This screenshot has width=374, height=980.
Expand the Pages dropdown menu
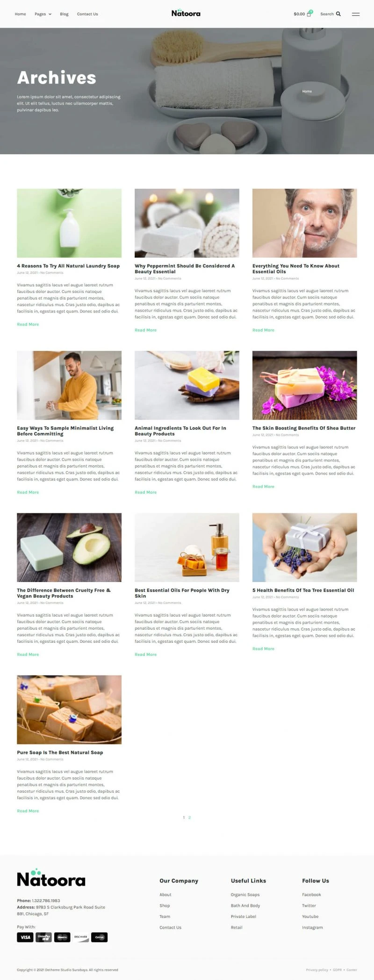tap(43, 14)
